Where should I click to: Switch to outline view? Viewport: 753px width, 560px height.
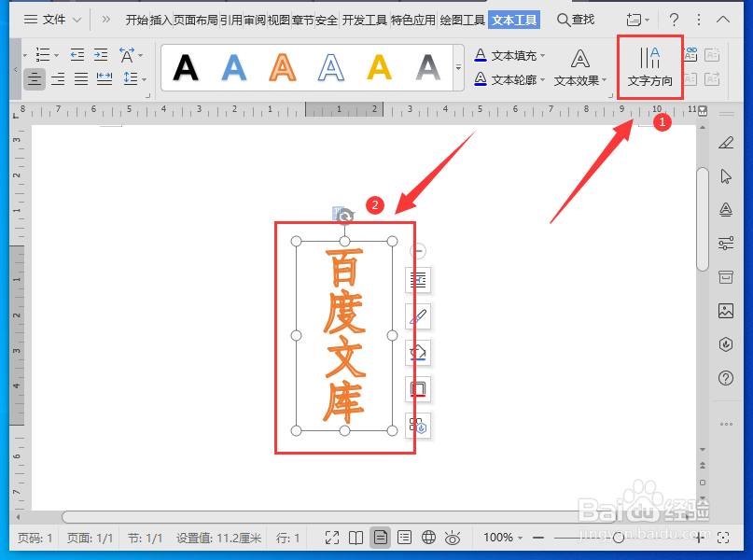[x=404, y=538]
